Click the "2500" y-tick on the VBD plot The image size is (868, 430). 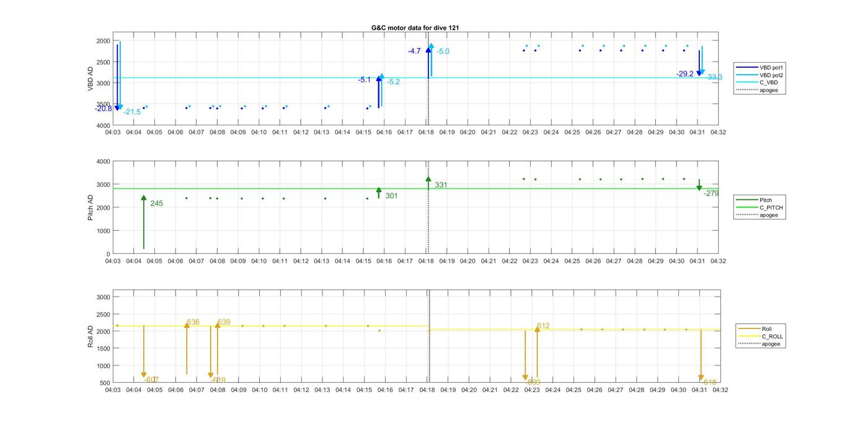pos(103,62)
